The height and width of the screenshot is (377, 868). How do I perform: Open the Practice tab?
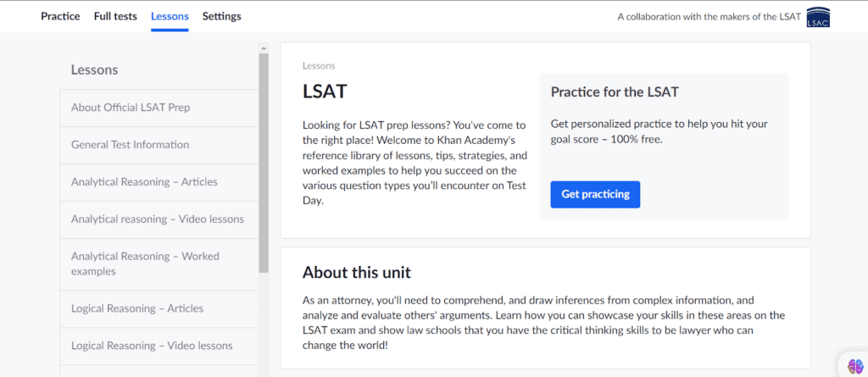pyautogui.click(x=60, y=16)
